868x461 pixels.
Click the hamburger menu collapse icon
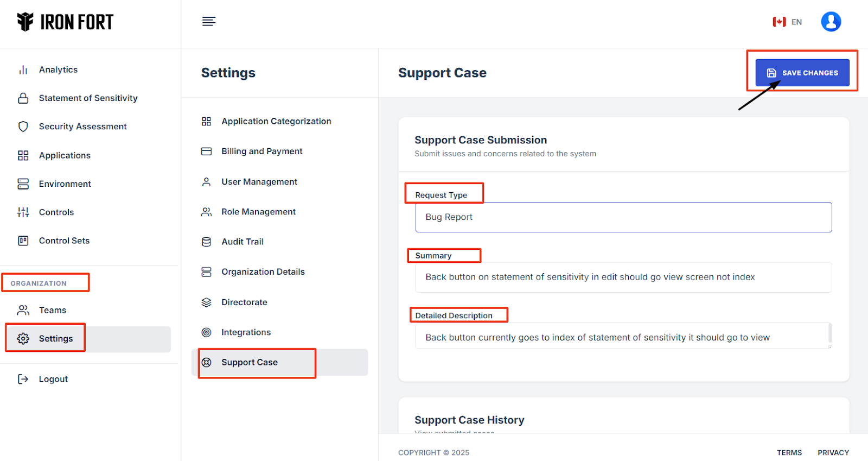point(209,22)
